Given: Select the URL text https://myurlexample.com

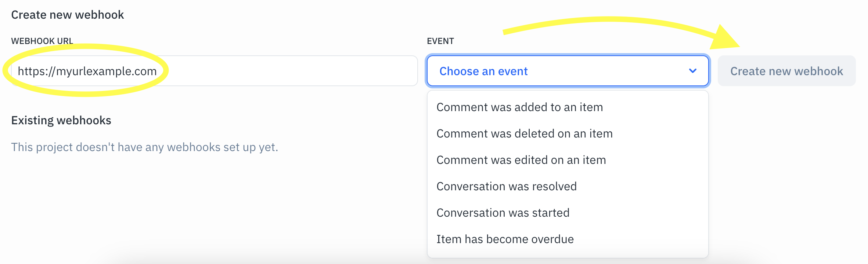Looking at the screenshot, I should coord(88,71).
